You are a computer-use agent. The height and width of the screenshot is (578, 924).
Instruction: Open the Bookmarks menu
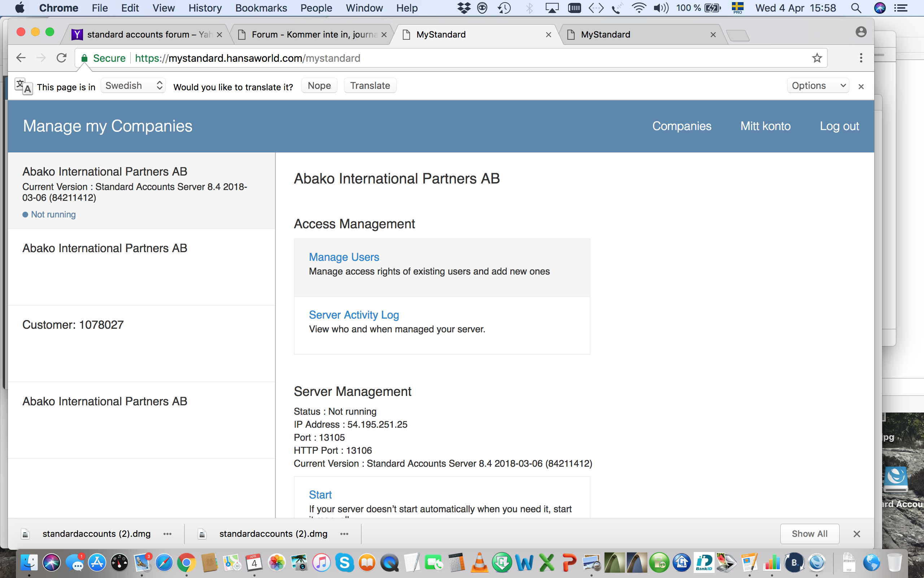coord(261,8)
